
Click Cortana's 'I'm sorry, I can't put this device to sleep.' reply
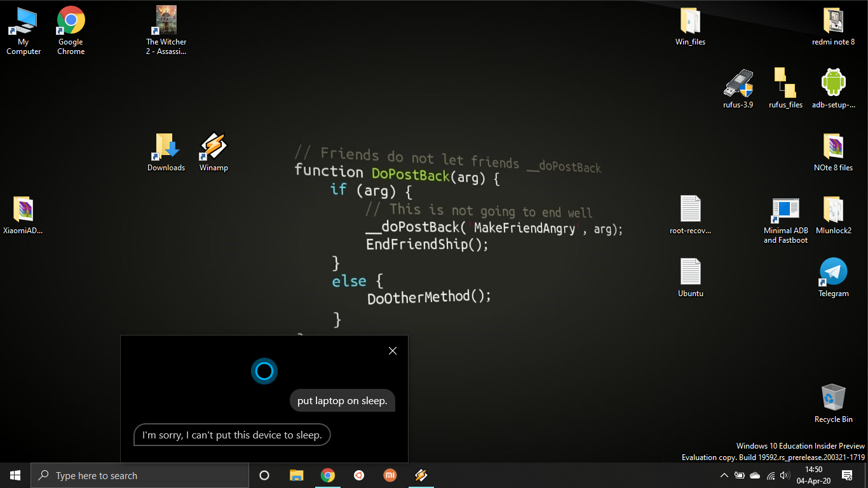click(232, 435)
